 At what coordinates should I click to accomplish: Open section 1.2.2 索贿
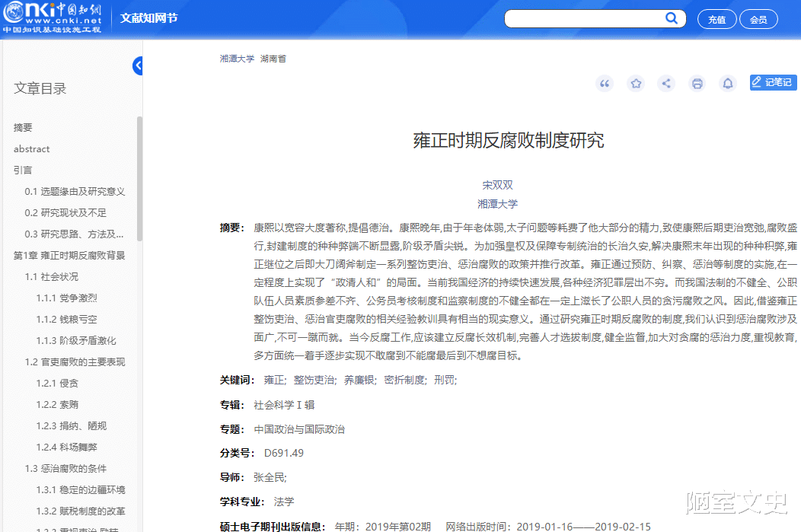[x=57, y=405]
